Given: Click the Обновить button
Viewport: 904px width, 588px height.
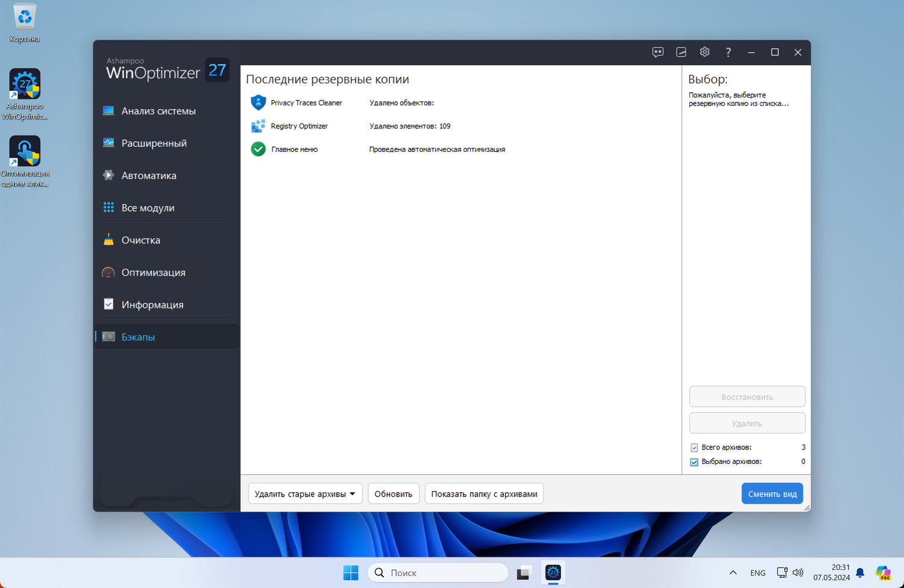Looking at the screenshot, I should click(x=394, y=494).
